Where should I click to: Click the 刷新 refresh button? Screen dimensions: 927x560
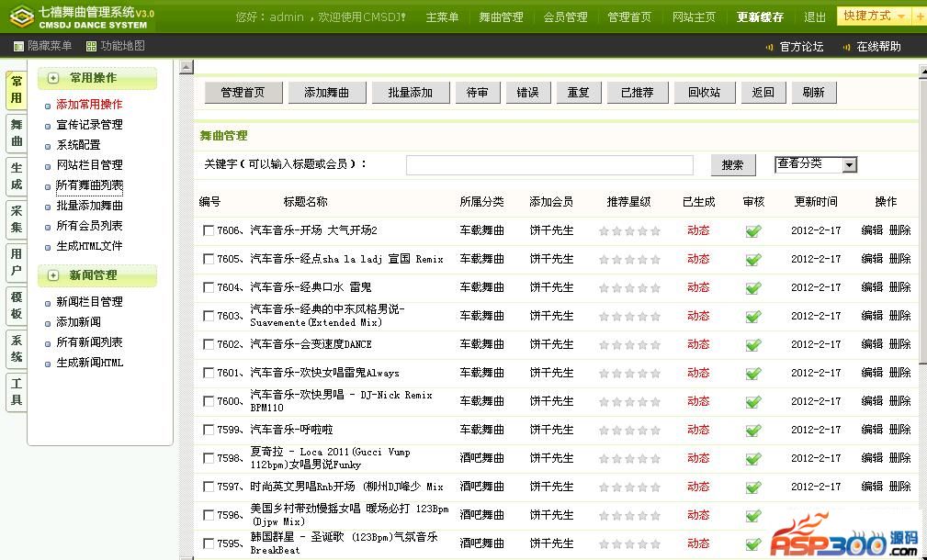tap(813, 93)
